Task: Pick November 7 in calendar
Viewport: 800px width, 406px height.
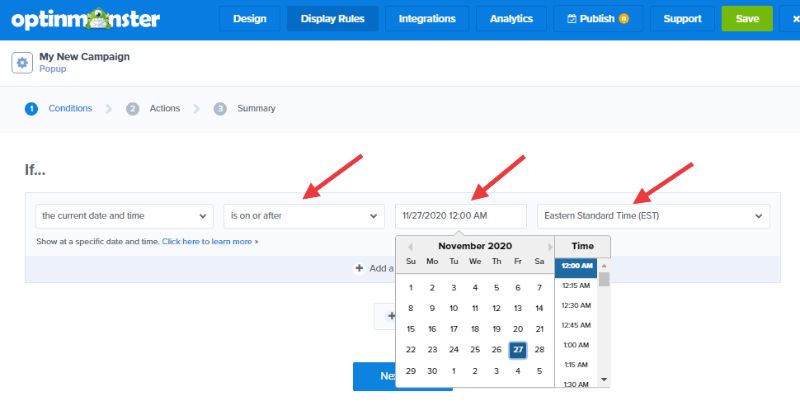Action: 539,288
